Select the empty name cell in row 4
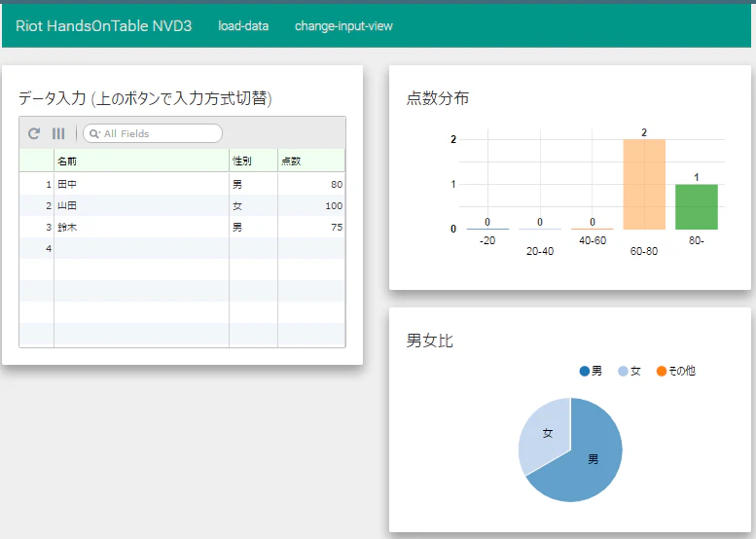The image size is (756, 539). [x=141, y=248]
